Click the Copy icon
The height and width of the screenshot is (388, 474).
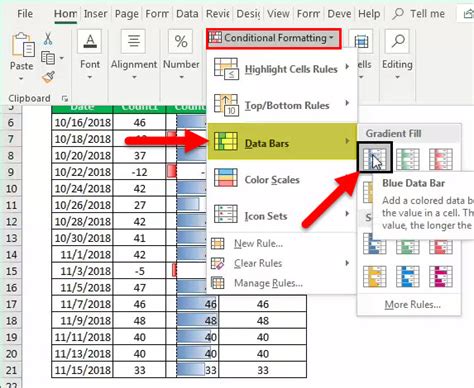point(48,58)
